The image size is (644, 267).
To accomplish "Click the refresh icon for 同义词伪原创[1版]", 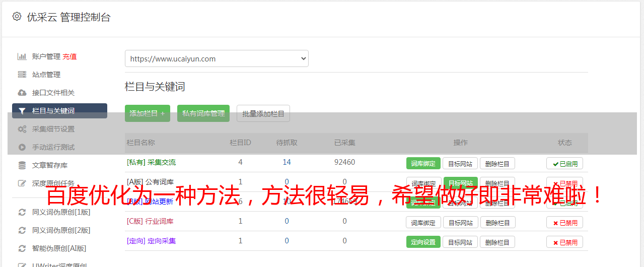I will point(22,212).
